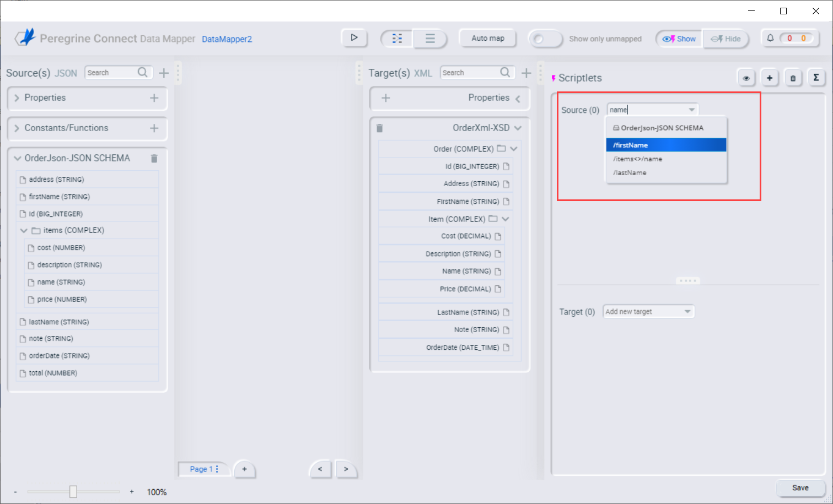Delete OrderXml-XSD target schema
Image resolution: width=833 pixels, height=504 pixels.
(x=379, y=128)
